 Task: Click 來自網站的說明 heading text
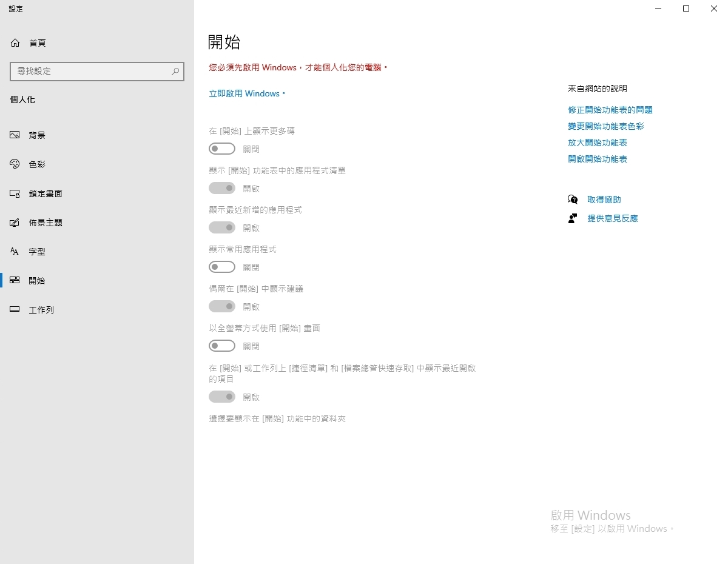pos(598,89)
